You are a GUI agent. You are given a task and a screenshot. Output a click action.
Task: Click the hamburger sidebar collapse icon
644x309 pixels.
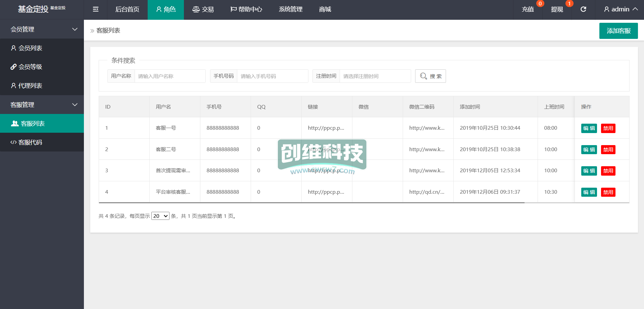96,9
